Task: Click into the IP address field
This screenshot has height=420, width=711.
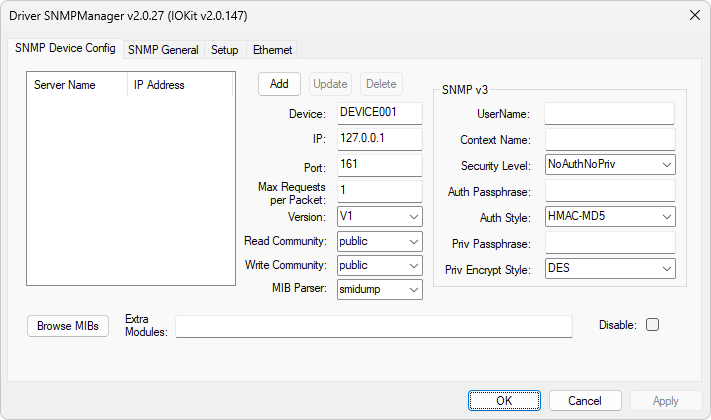Action: pyautogui.click(x=380, y=139)
